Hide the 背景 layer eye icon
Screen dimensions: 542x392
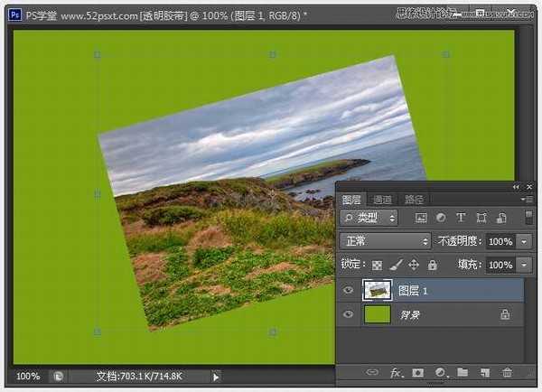tap(349, 314)
